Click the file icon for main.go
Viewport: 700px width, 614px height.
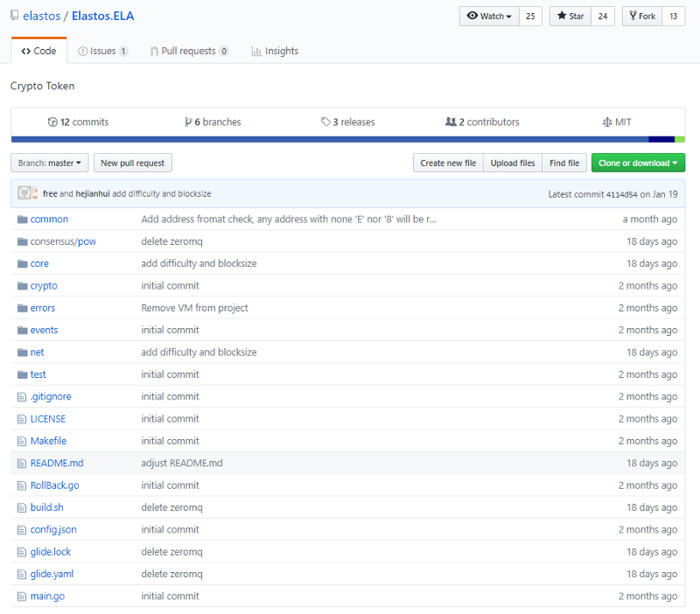(x=21, y=597)
